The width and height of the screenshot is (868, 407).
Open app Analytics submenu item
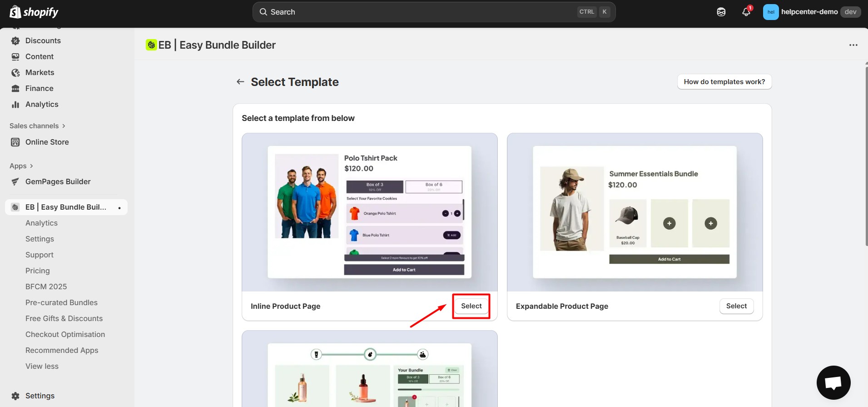41,223
